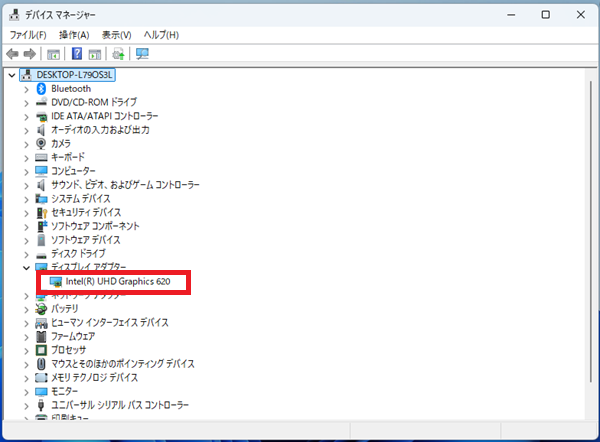600x442 pixels.
Task: Click the blue question mark Help icon
Action: click(77, 53)
